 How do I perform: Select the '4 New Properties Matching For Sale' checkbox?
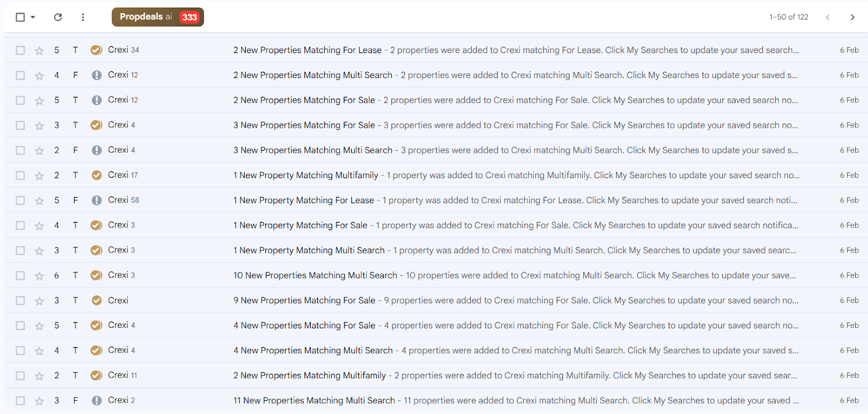coord(20,326)
